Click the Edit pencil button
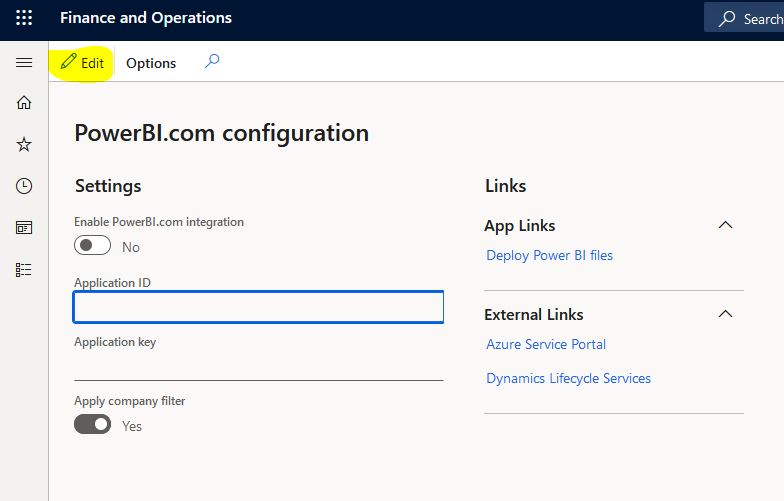This screenshot has width=784, height=501. click(x=82, y=63)
